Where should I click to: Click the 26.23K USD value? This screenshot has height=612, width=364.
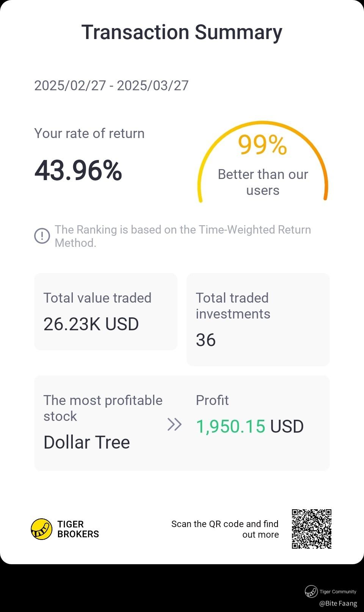coord(91,324)
